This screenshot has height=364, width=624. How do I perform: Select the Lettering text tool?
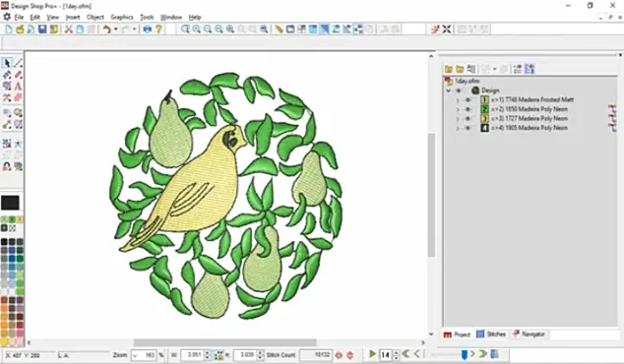point(18,86)
